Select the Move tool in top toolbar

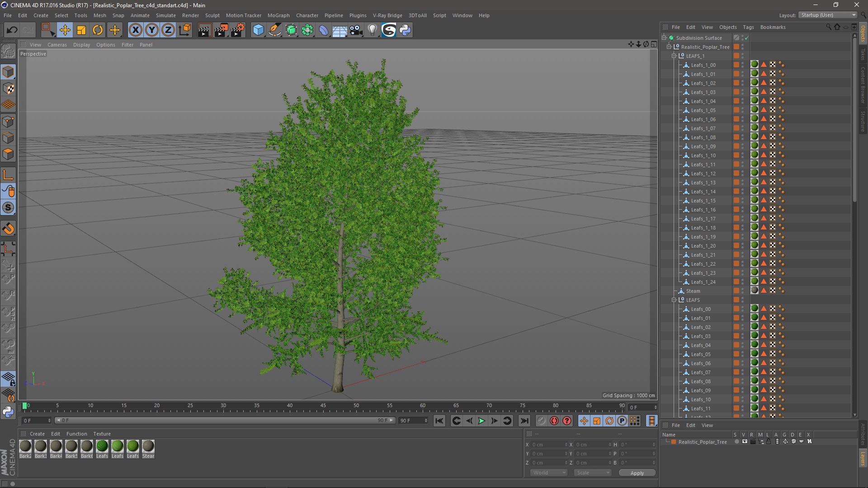click(x=65, y=30)
